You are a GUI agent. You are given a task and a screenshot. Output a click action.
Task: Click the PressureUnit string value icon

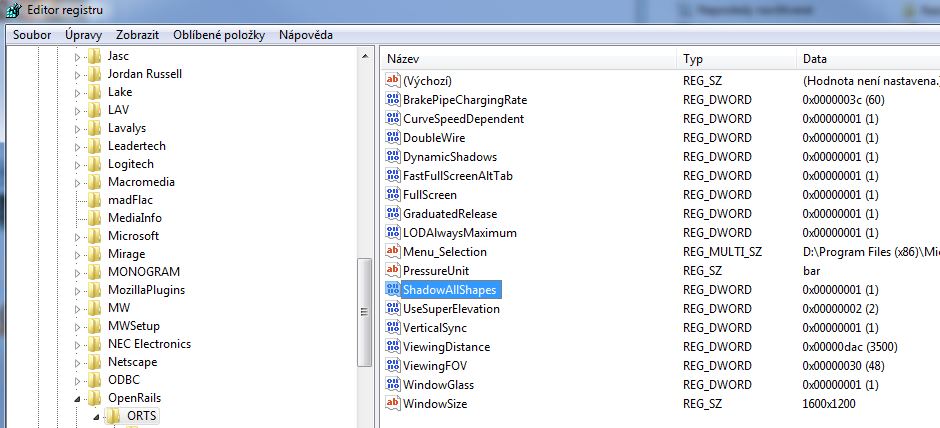click(x=393, y=271)
